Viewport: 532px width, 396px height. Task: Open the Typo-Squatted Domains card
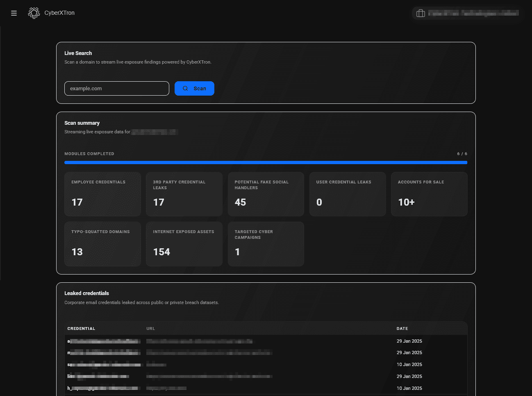(102, 244)
